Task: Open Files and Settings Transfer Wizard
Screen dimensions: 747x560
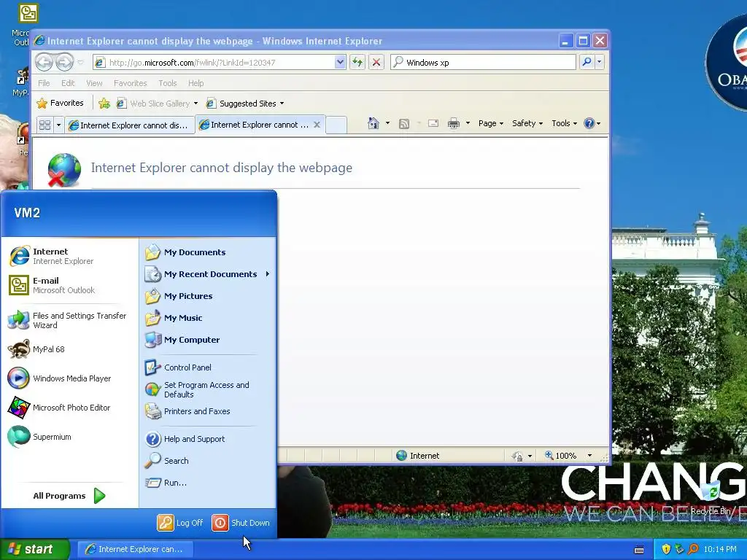Action: [x=69, y=321]
